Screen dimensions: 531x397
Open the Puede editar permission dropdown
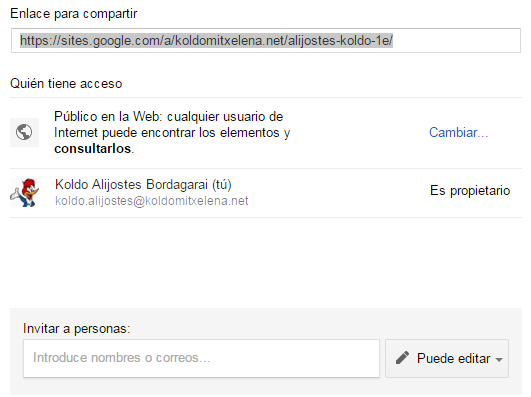[447, 358]
